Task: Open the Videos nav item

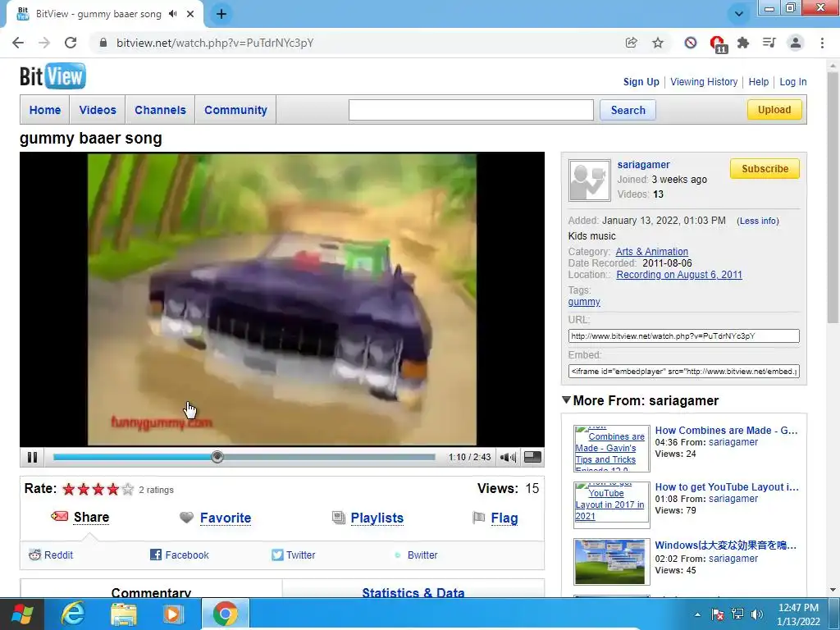Action: pos(98,110)
